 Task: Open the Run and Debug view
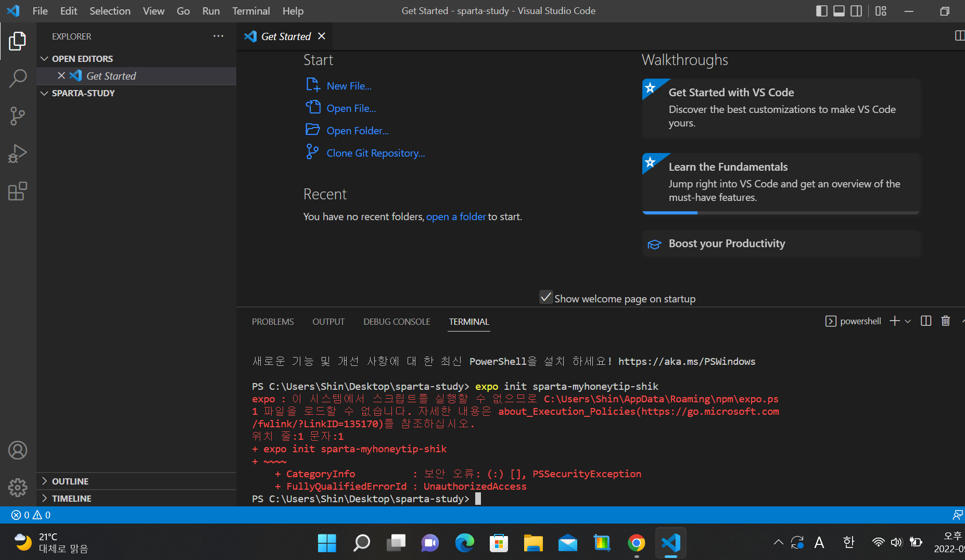(x=18, y=154)
